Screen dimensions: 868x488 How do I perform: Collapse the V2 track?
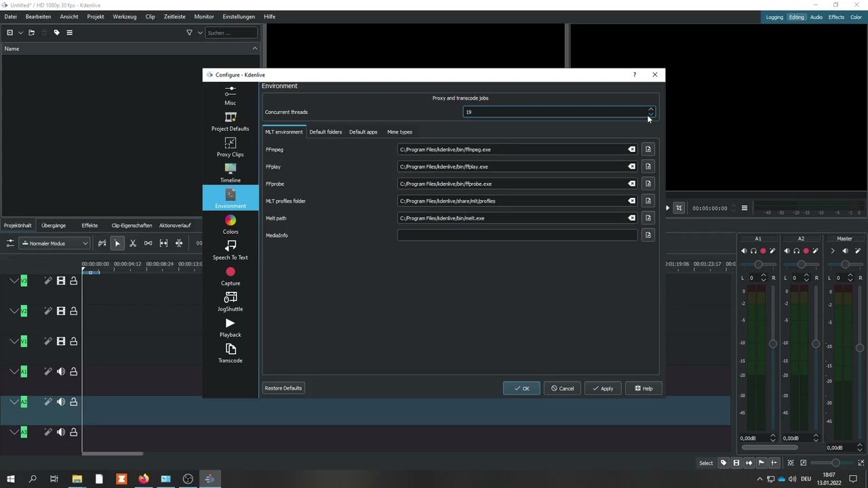click(14, 311)
